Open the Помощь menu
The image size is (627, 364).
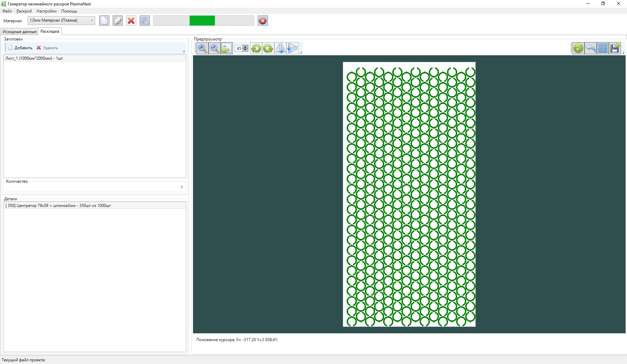tap(69, 11)
